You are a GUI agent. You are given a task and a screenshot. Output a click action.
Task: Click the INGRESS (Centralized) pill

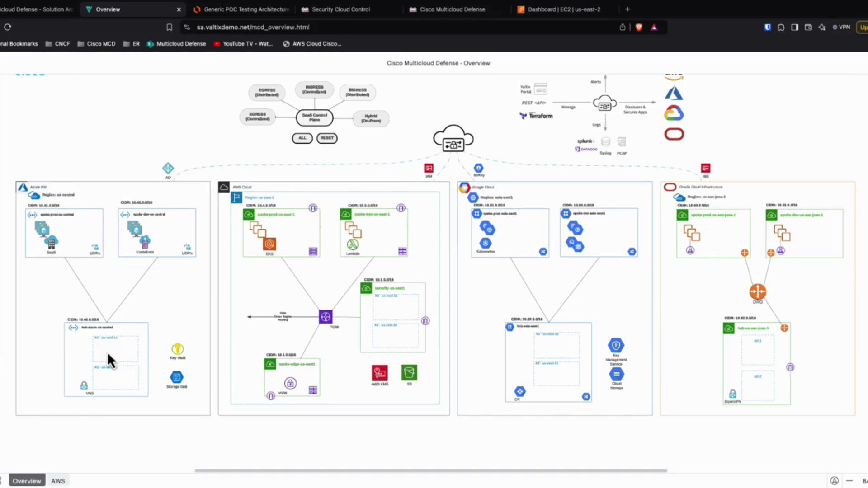(x=314, y=89)
